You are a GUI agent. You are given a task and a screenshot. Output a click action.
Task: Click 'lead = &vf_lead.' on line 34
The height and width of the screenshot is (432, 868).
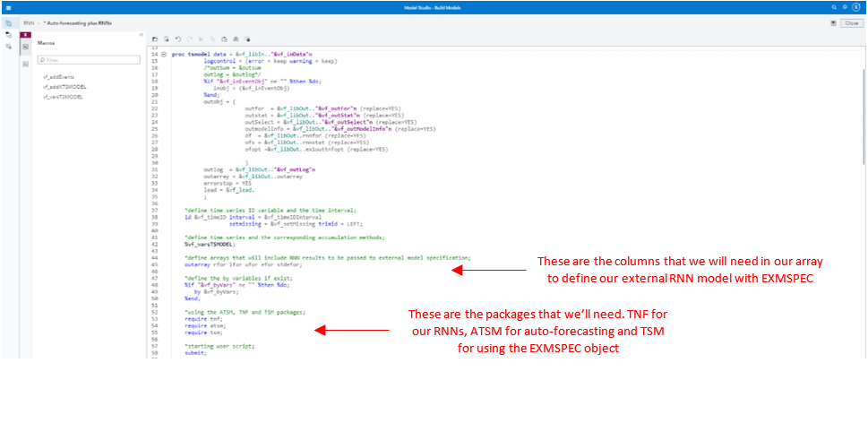point(229,188)
